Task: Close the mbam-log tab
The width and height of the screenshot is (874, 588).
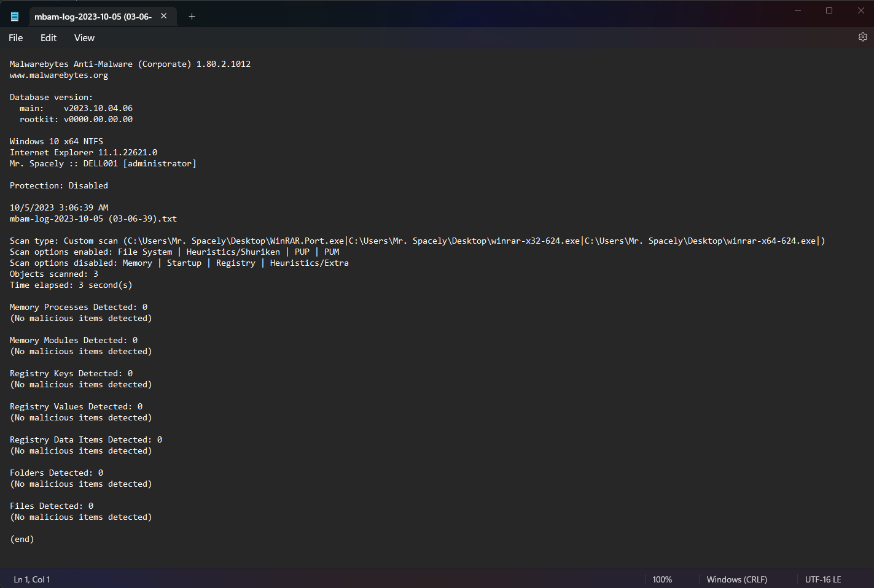Action: (x=164, y=17)
